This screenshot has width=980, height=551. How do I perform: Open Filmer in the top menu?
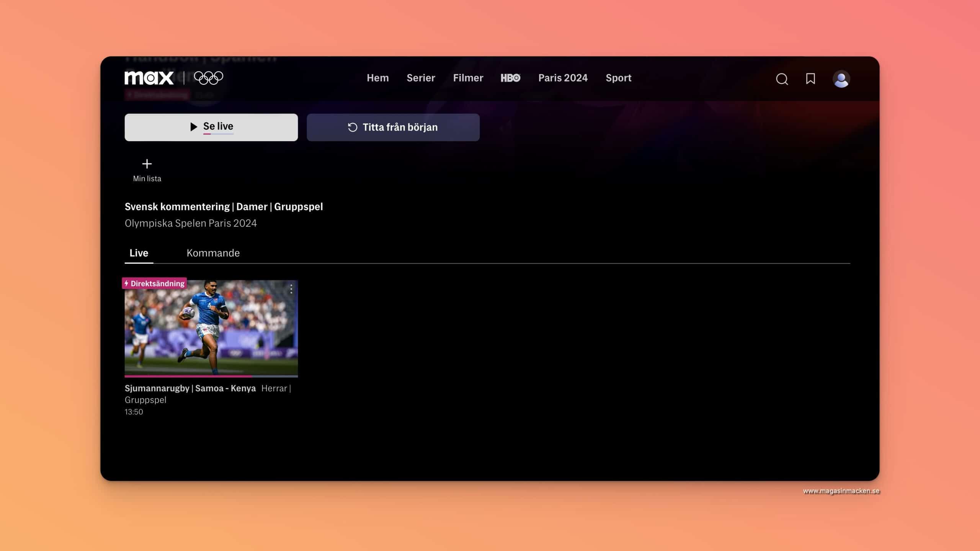468,78
